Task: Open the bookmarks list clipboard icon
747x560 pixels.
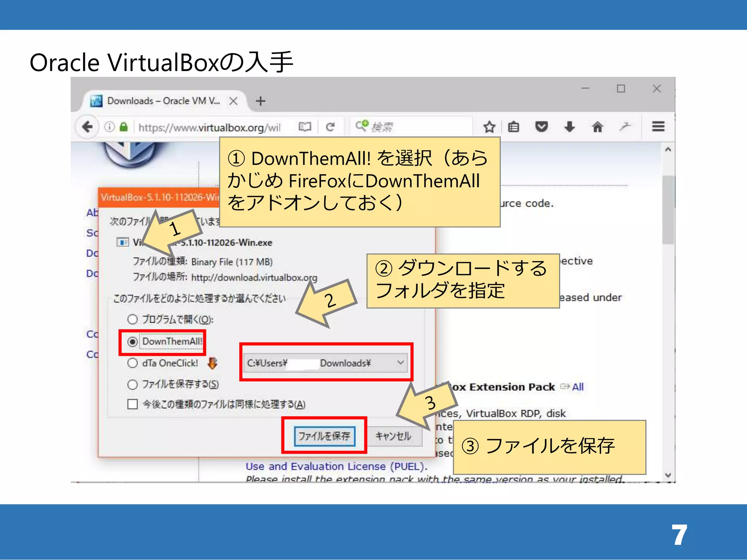Action: pyautogui.click(x=514, y=127)
